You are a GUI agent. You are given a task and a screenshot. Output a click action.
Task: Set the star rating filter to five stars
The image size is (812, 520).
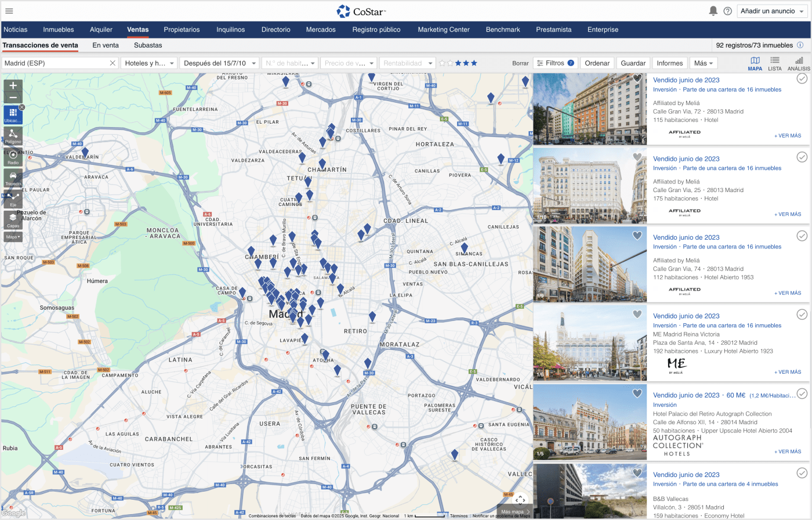[474, 63]
